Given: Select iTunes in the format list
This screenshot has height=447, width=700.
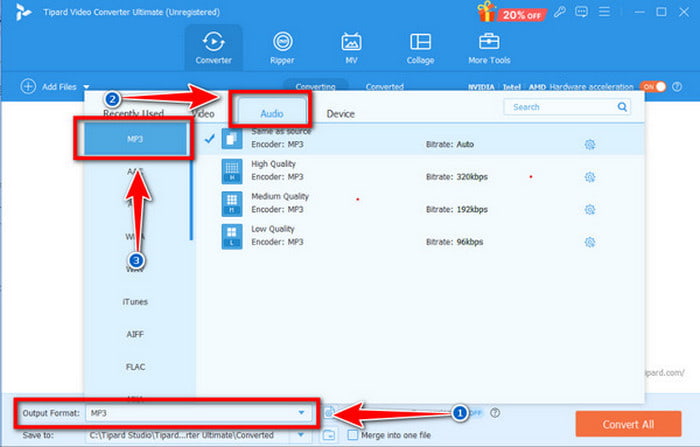Looking at the screenshot, I should point(135,302).
